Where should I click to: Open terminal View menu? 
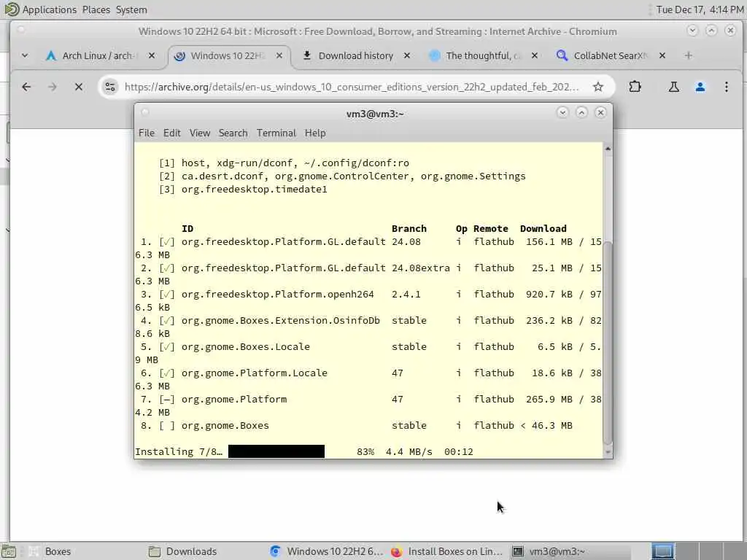pos(200,133)
